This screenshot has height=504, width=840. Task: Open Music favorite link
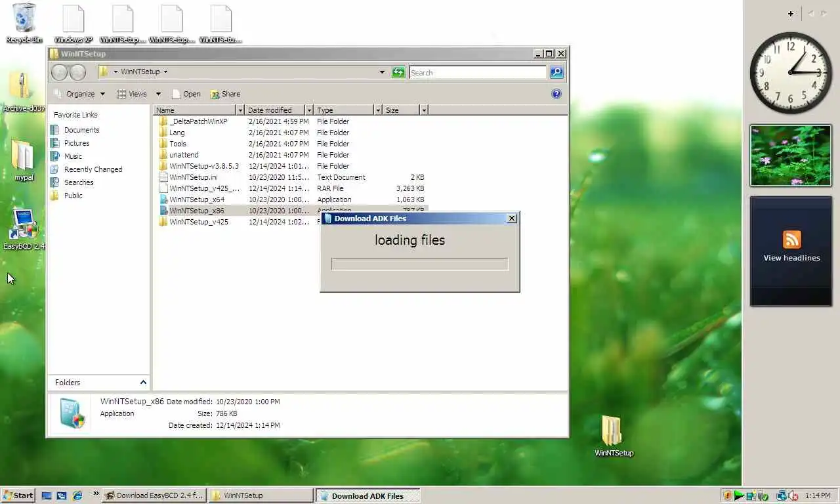(66, 156)
